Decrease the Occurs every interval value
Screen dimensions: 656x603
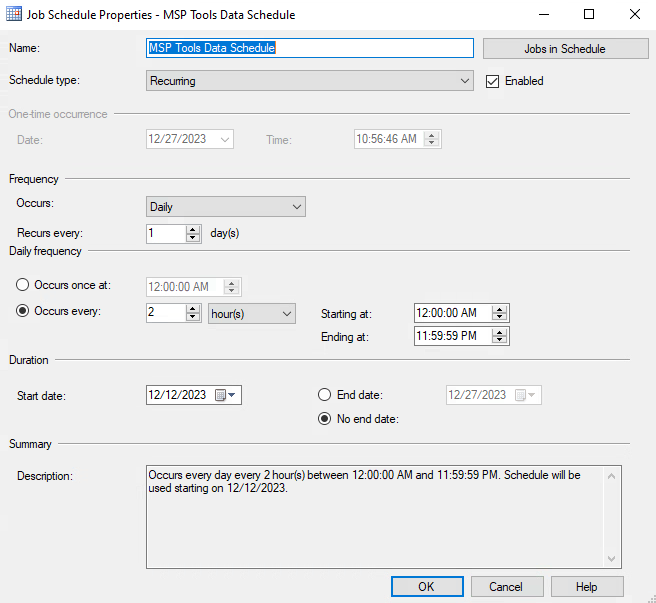pos(192,317)
